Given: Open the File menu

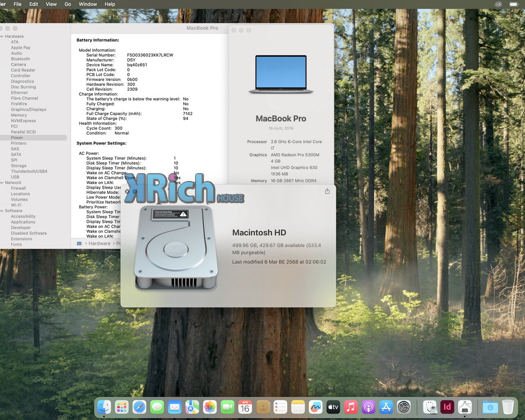Looking at the screenshot, I should pyautogui.click(x=18, y=4).
